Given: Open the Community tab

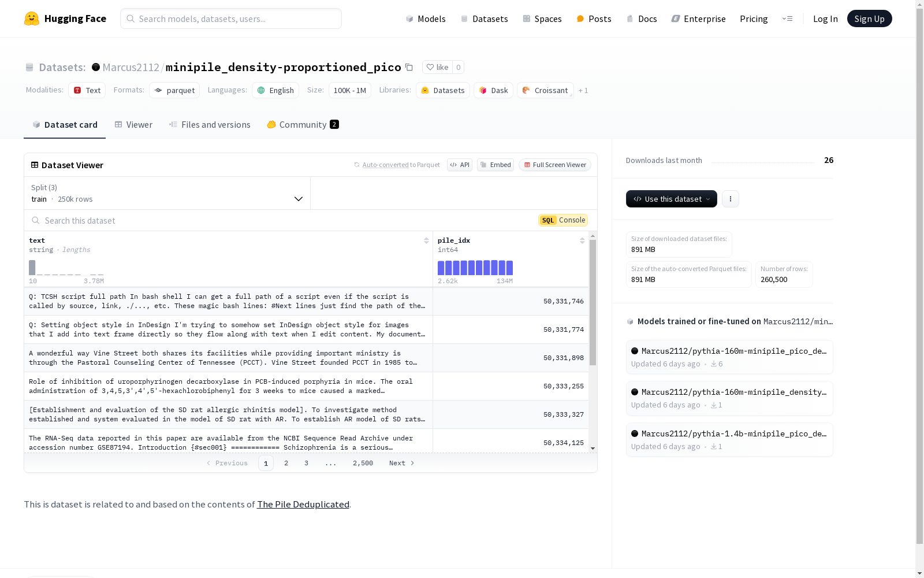Looking at the screenshot, I should 303,125.
